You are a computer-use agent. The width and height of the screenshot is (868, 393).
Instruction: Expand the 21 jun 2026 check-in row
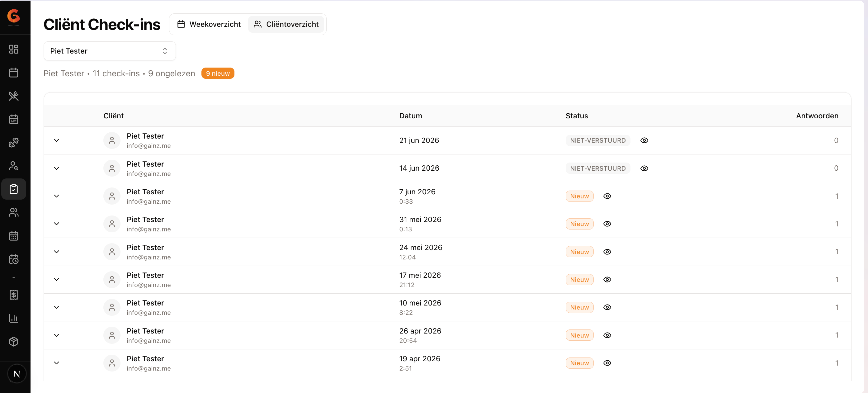coord(57,140)
